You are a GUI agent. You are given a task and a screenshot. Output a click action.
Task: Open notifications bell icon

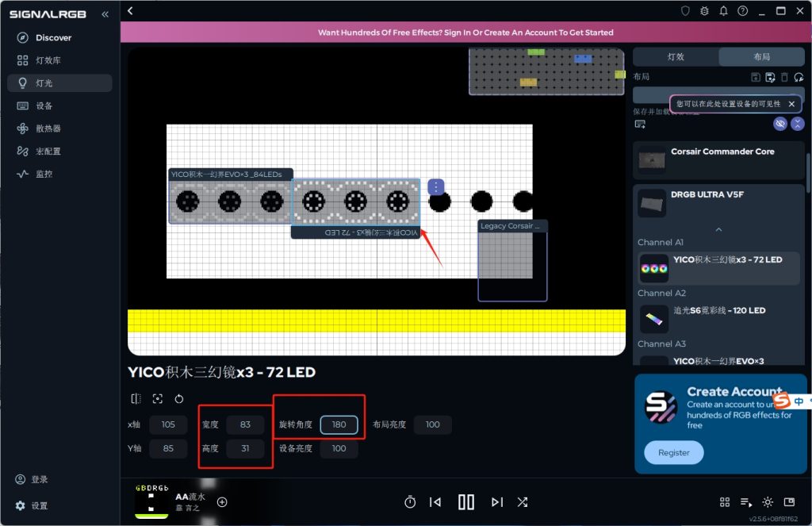coord(723,11)
